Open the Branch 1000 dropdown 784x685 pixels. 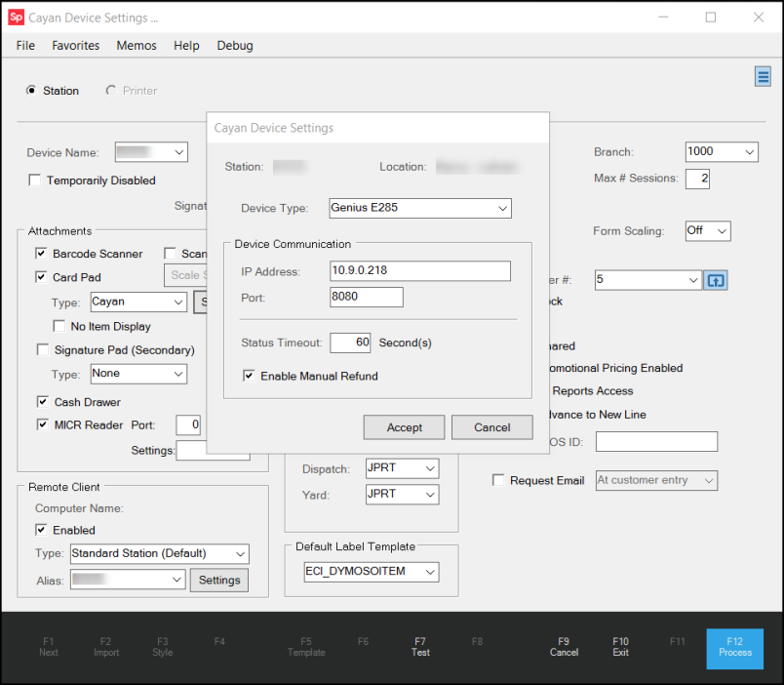722,151
